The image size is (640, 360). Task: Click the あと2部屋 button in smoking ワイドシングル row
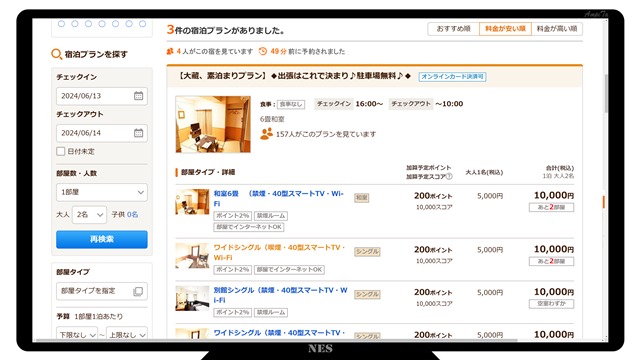click(551, 261)
